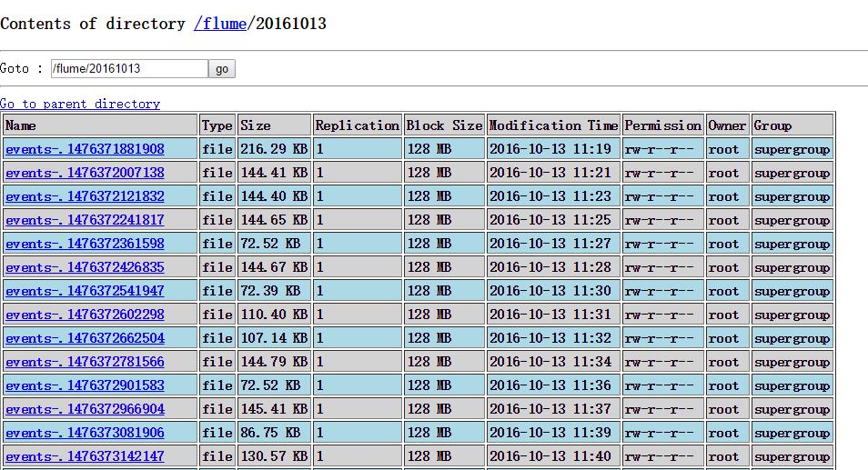Click modification time 2016-10-13 11:34
868x470 pixels.
click(553, 362)
